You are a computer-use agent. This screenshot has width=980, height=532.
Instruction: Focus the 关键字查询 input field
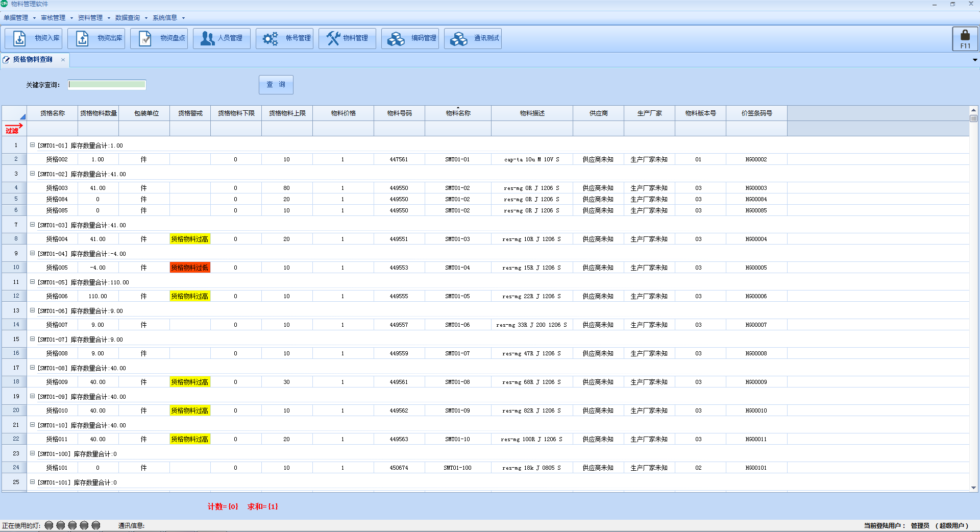pyautogui.click(x=107, y=85)
